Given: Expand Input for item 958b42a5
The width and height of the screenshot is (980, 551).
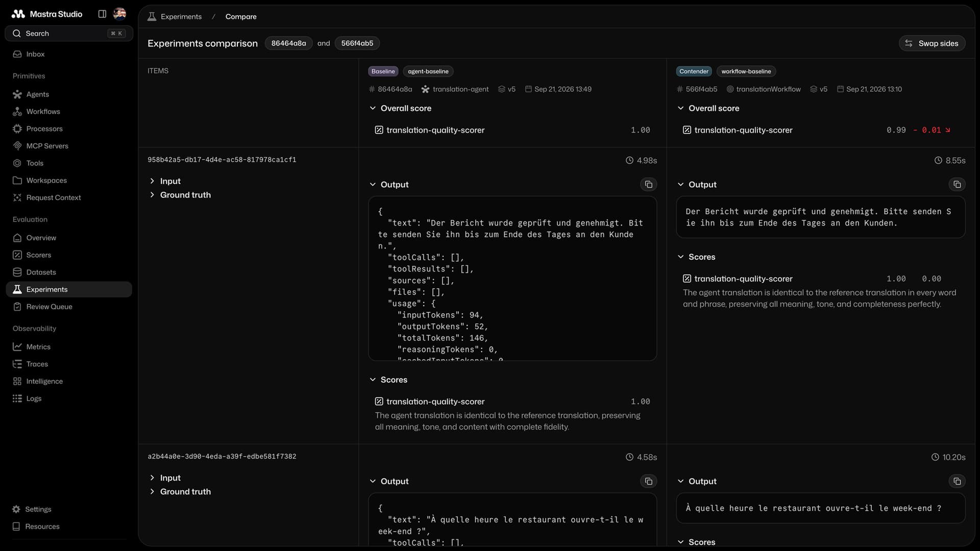Looking at the screenshot, I should (165, 181).
